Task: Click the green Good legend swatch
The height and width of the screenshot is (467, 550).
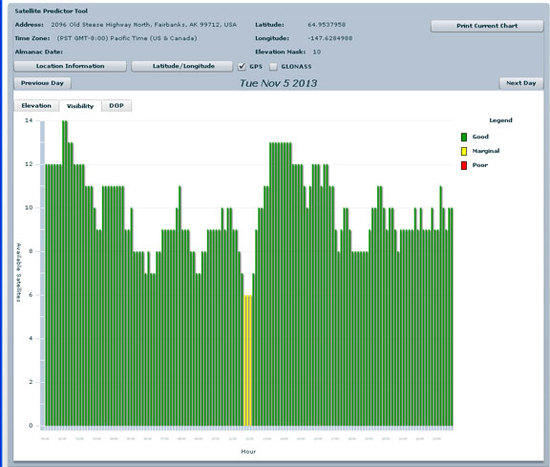Action: pyautogui.click(x=464, y=137)
